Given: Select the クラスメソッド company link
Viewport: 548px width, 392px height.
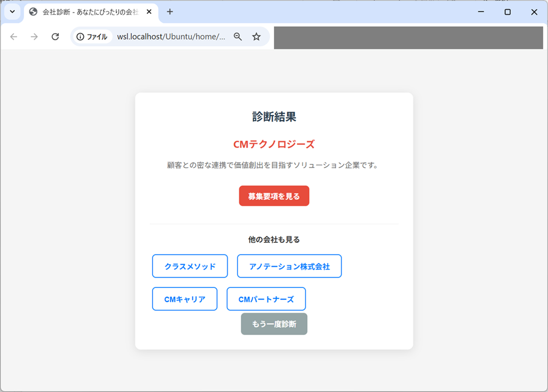Looking at the screenshot, I should [190, 266].
